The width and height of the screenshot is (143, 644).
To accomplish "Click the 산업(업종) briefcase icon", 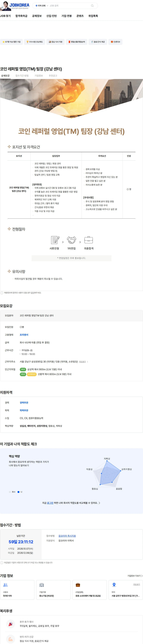I will [x=78, y=585].
